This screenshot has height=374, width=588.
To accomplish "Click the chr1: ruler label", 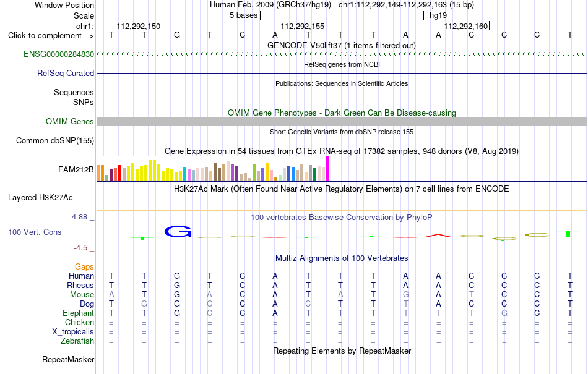I will tap(85, 26).
